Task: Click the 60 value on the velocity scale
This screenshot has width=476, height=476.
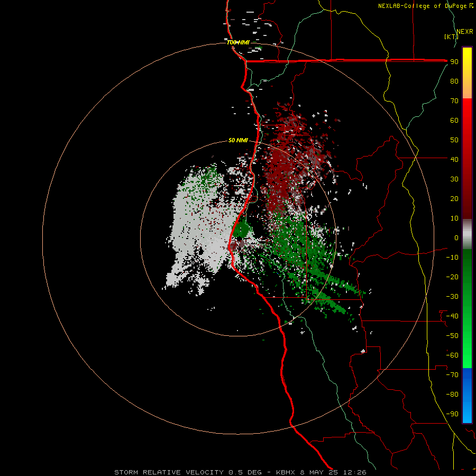Action: pyautogui.click(x=454, y=121)
